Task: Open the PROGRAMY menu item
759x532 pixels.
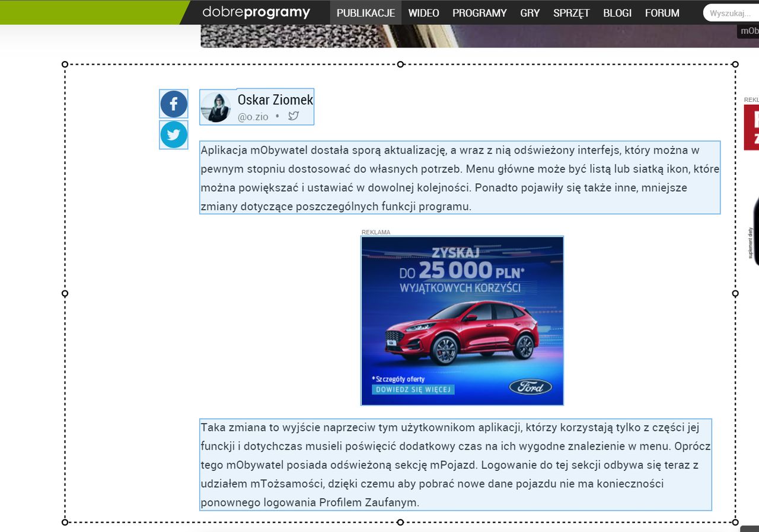Action: pyautogui.click(x=479, y=12)
